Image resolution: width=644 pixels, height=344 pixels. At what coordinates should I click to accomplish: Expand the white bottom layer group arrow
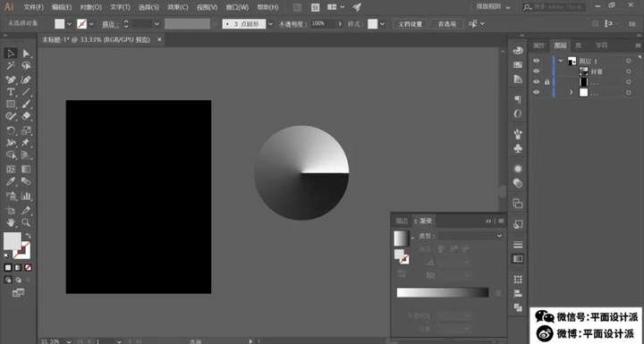(571, 92)
